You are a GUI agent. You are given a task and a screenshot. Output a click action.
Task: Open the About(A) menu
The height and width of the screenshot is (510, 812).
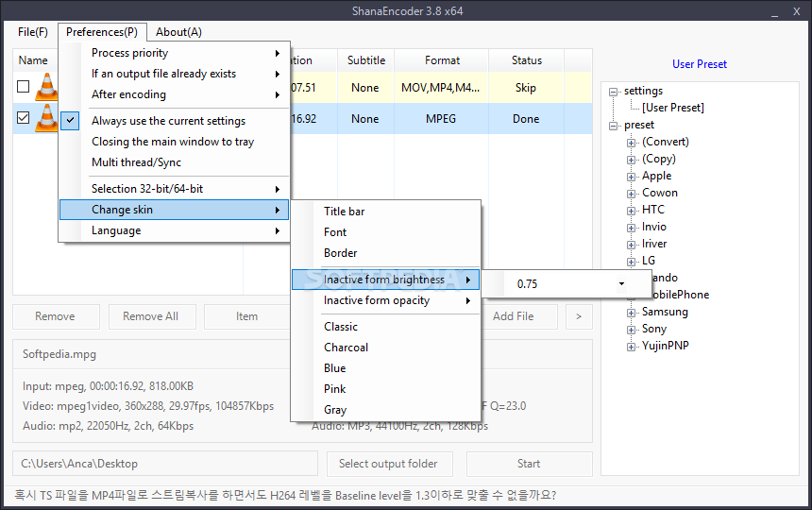point(178,32)
